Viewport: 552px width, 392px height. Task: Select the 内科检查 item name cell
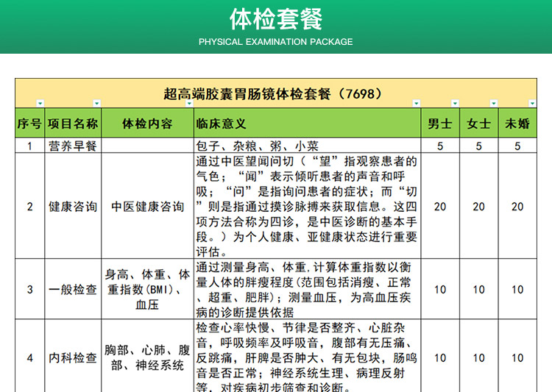pyautogui.click(x=72, y=357)
